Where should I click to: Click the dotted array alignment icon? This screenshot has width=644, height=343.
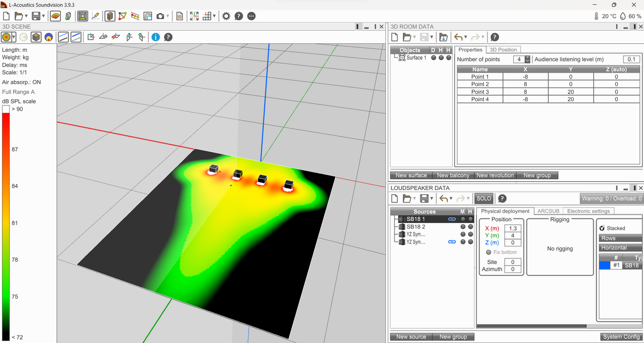[x=135, y=16]
